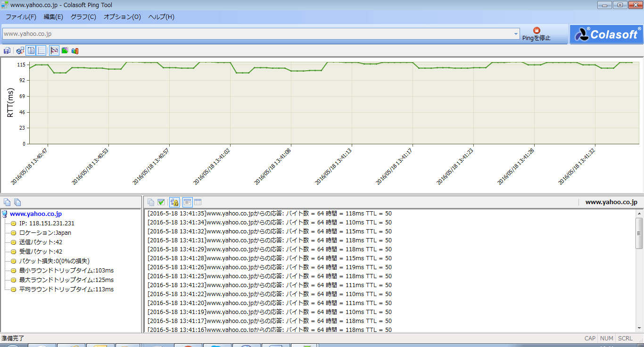The width and height of the screenshot is (644, 347).
Task: Open the address bar history dropdown
Action: 516,34
